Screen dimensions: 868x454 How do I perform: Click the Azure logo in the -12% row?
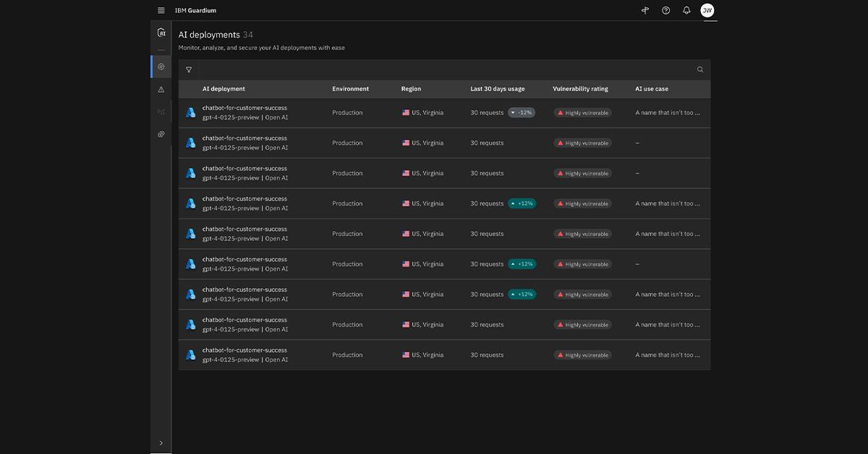click(x=190, y=112)
